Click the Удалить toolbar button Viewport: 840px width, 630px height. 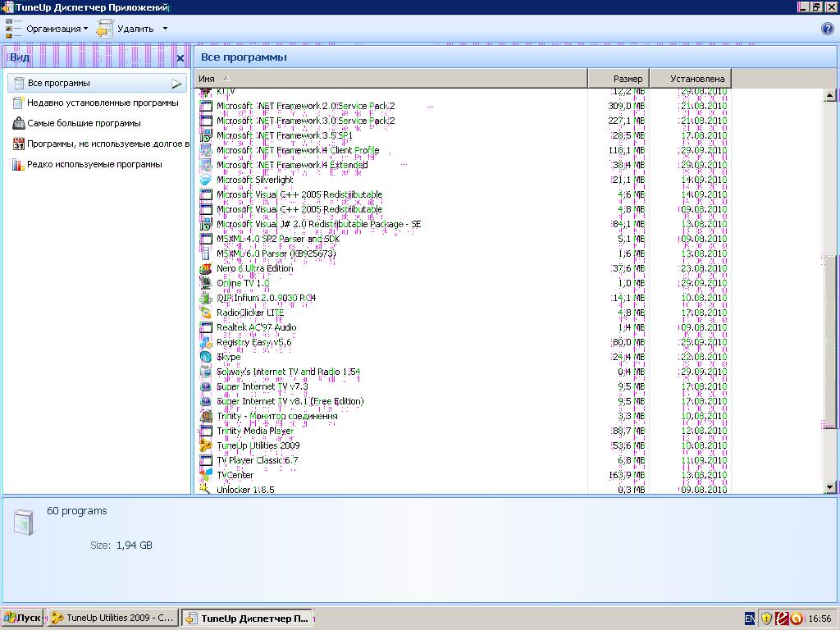126,29
